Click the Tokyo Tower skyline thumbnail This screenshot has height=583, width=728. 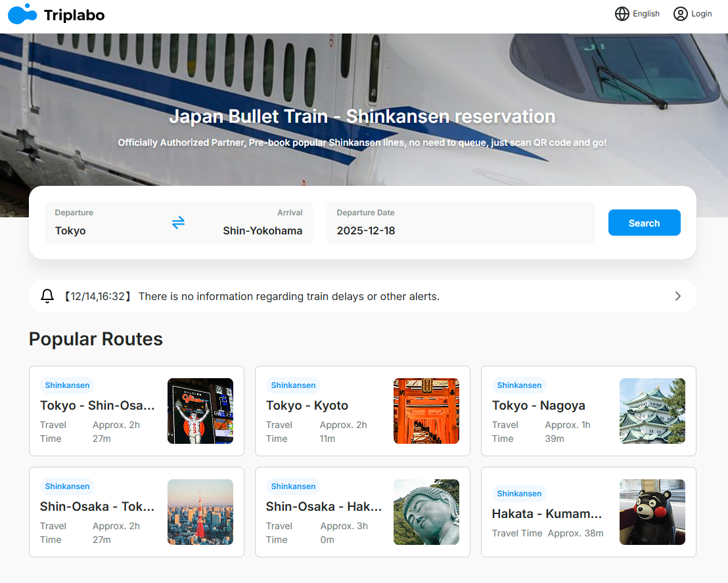pyautogui.click(x=200, y=512)
